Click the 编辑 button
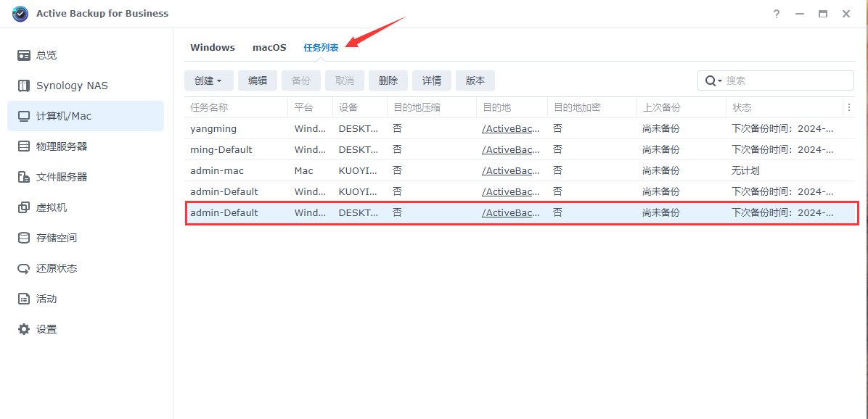Screen dimensions: 868x419 [258, 80]
